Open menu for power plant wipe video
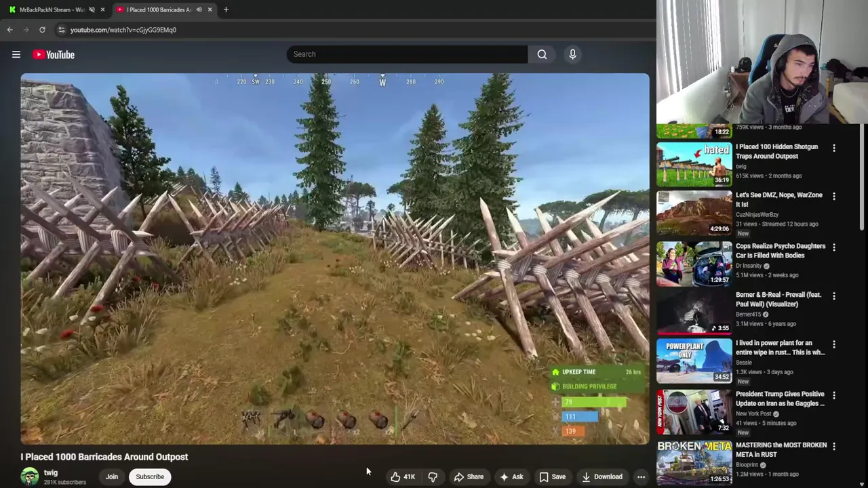868x488 pixels. pos(834,344)
